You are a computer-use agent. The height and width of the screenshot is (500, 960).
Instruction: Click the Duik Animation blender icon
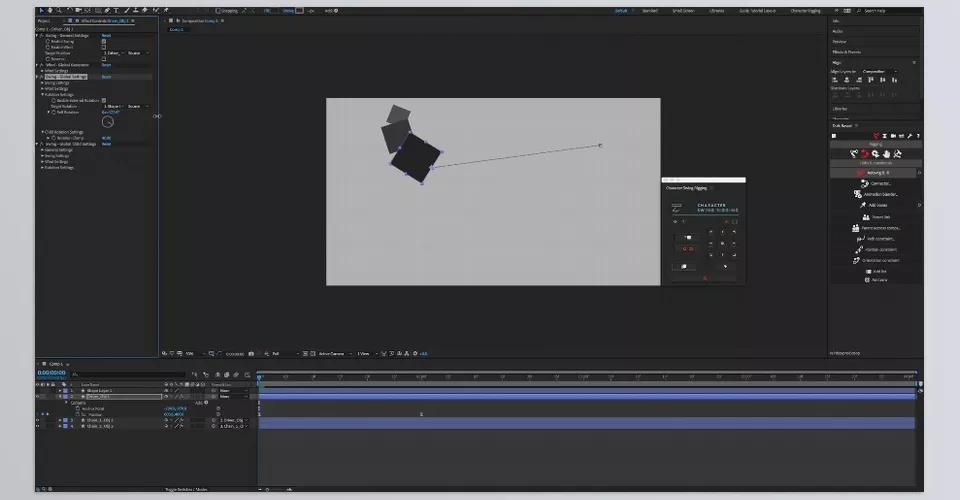coord(858,194)
